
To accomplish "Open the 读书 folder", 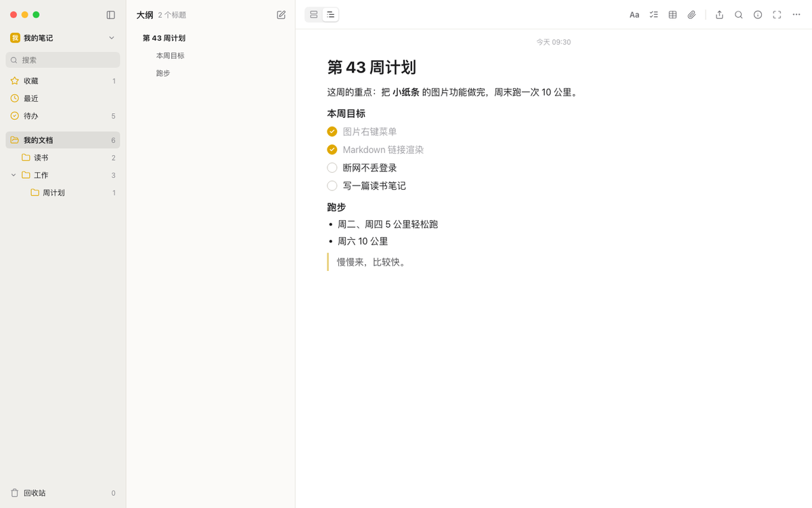I will [x=63, y=158].
